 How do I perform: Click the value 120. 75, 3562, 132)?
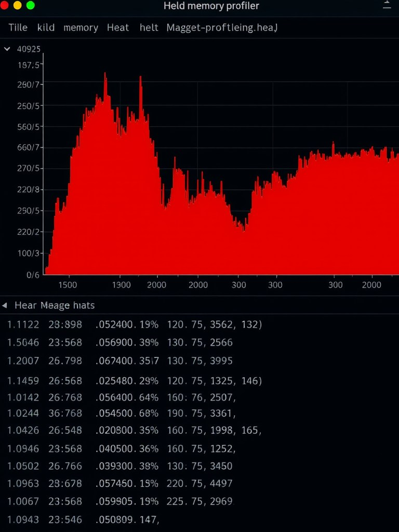(215, 324)
